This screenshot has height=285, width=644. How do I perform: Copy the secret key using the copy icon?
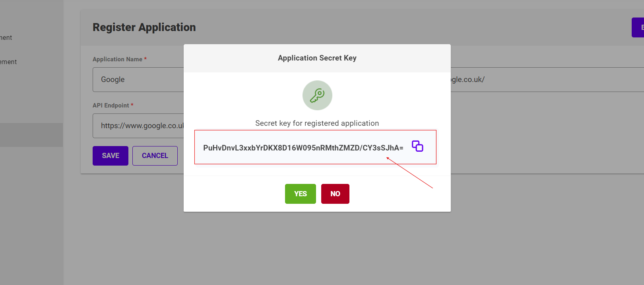(417, 146)
